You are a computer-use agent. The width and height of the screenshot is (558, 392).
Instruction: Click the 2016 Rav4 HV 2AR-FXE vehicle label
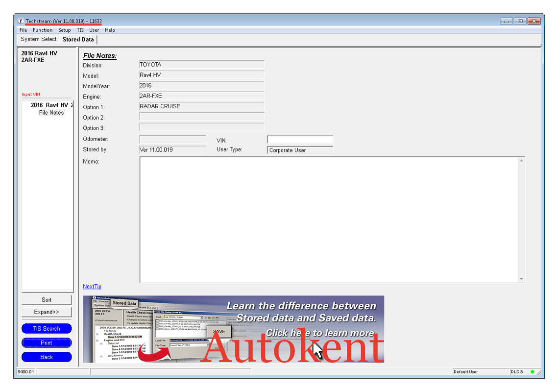[x=39, y=57]
